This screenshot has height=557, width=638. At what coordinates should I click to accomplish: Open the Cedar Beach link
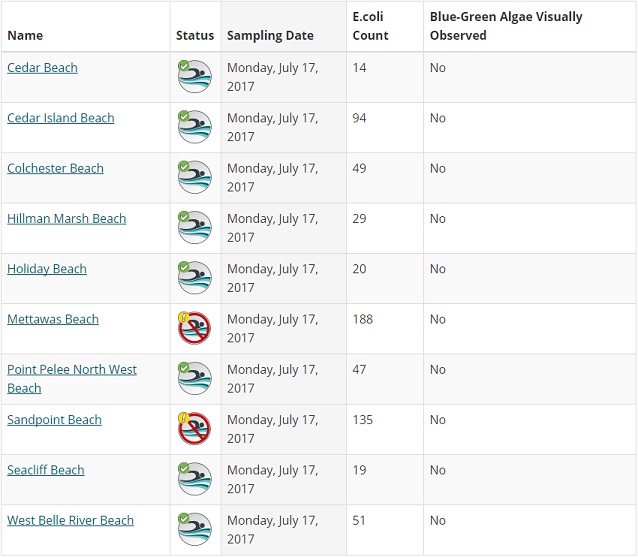[x=42, y=68]
